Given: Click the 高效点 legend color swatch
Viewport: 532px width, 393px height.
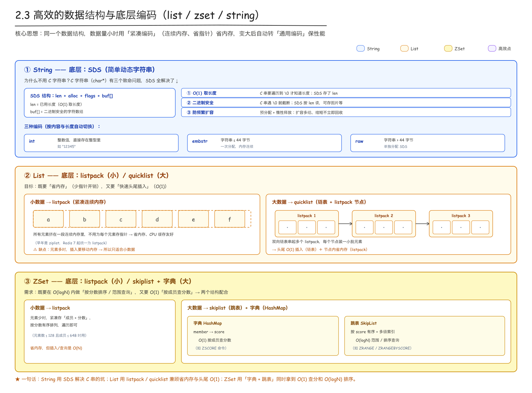Looking at the screenshot, I should [492, 48].
